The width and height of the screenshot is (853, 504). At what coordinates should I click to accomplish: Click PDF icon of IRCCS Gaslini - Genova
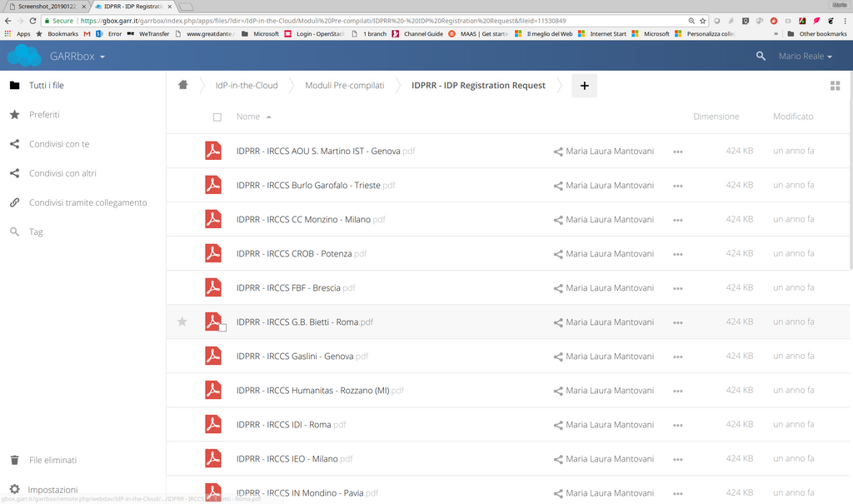(x=213, y=356)
